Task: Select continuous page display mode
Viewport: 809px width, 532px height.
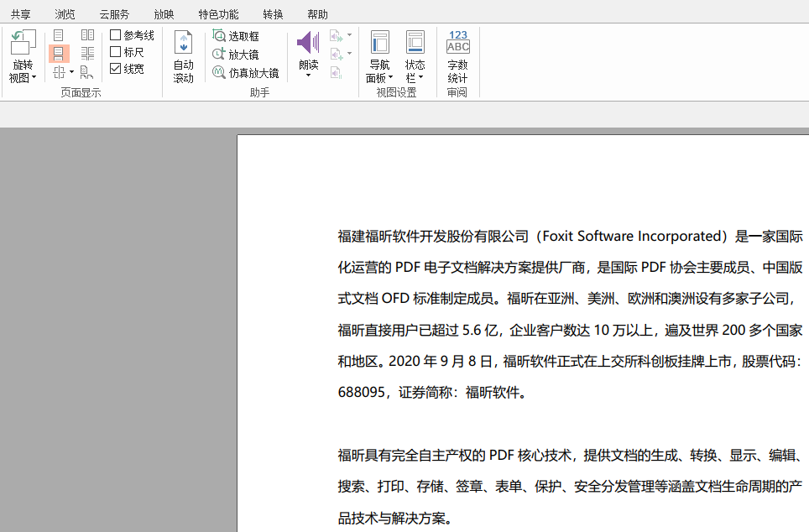Action: [59, 52]
